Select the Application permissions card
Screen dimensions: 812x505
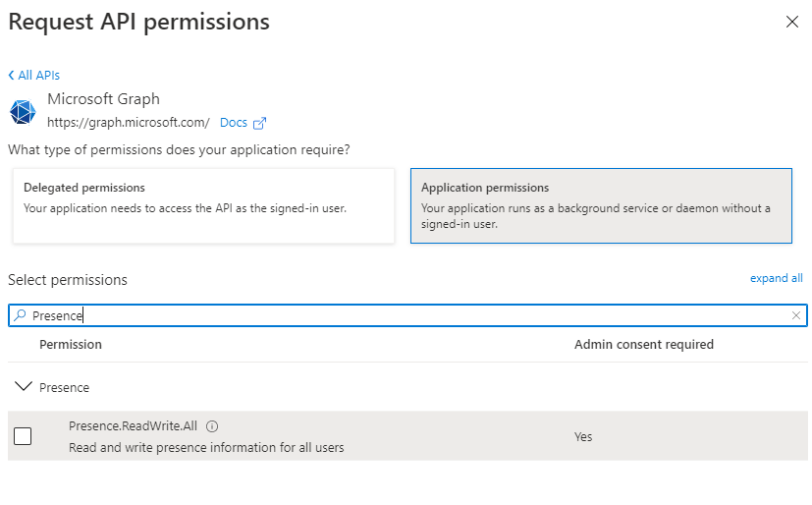tap(601, 205)
